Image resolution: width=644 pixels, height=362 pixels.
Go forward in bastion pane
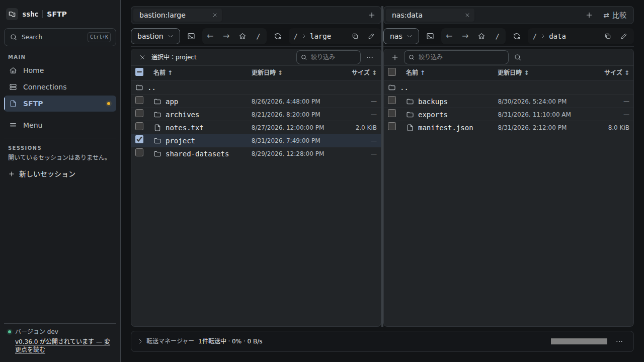point(226,36)
